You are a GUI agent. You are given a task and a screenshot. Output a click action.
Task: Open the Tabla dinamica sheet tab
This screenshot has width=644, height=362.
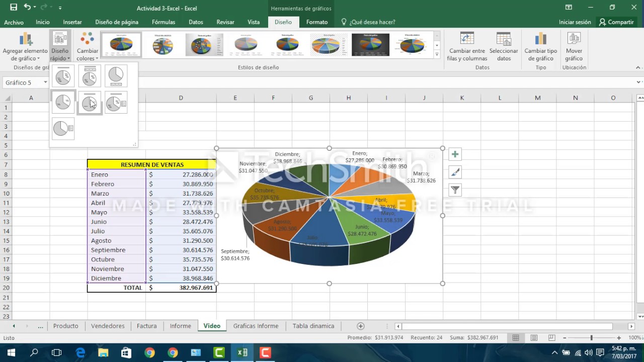pyautogui.click(x=313, y=326)
